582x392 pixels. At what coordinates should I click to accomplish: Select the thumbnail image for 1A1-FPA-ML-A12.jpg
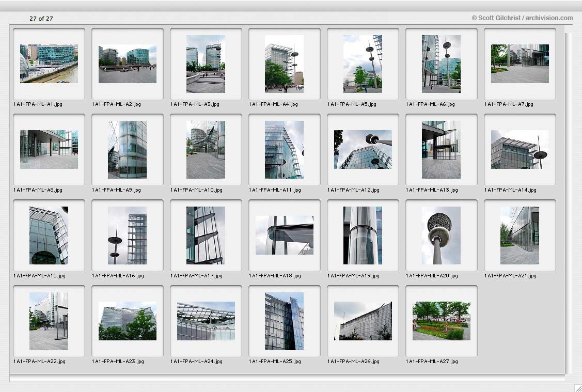click(x=363, y=150)
